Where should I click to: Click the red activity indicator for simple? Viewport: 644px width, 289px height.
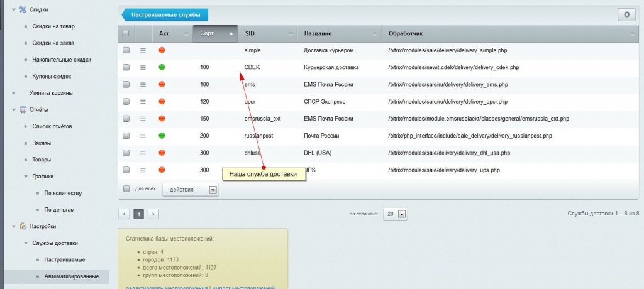point(162,50)
